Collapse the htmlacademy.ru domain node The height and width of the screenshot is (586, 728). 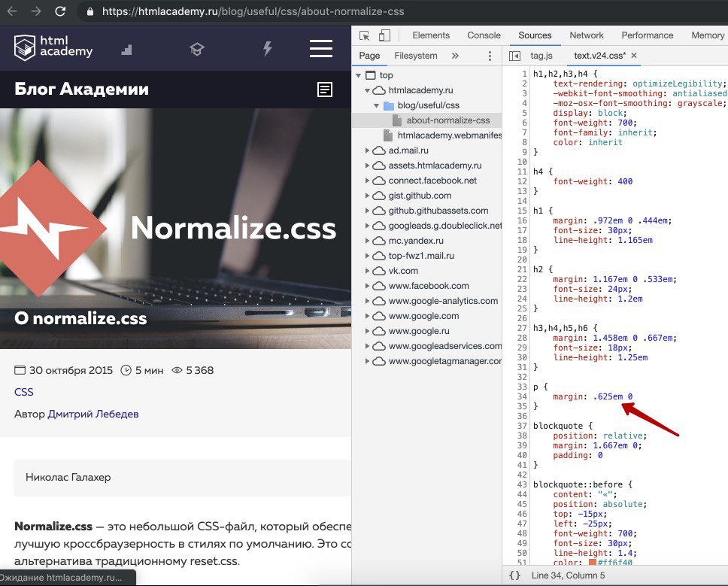pyautogui.click(x=367, y=90)
